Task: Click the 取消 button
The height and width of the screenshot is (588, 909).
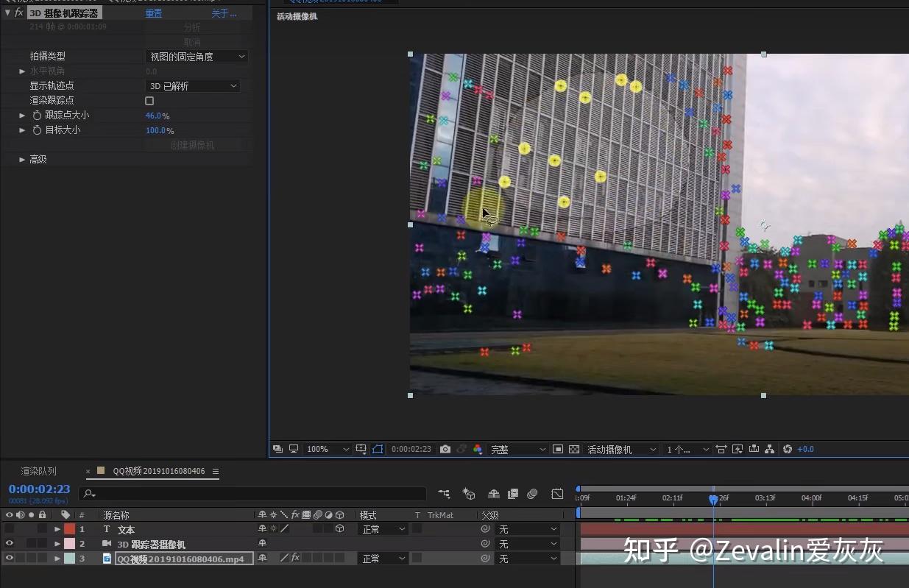Action: pyautogui.click(x=192, y=42)
